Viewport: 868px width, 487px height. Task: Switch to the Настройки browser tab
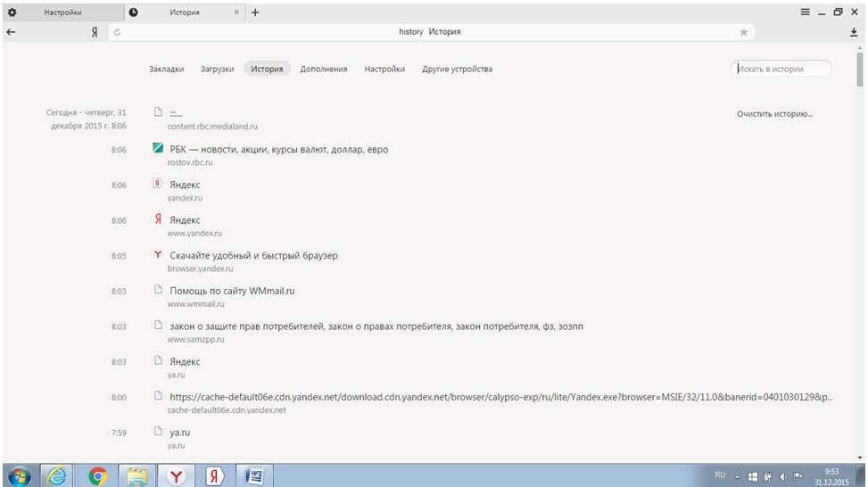61,12
